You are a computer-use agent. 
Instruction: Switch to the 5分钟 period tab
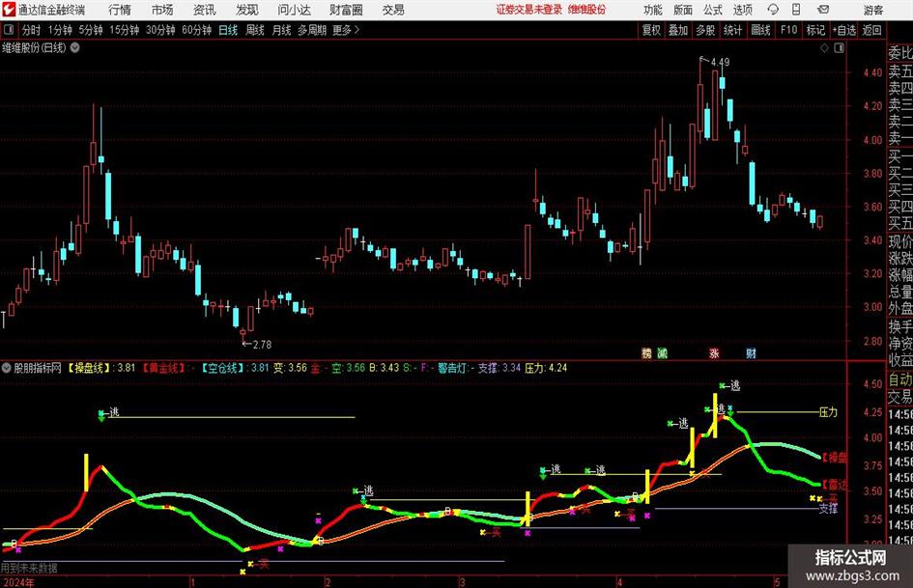pos(91,30)
